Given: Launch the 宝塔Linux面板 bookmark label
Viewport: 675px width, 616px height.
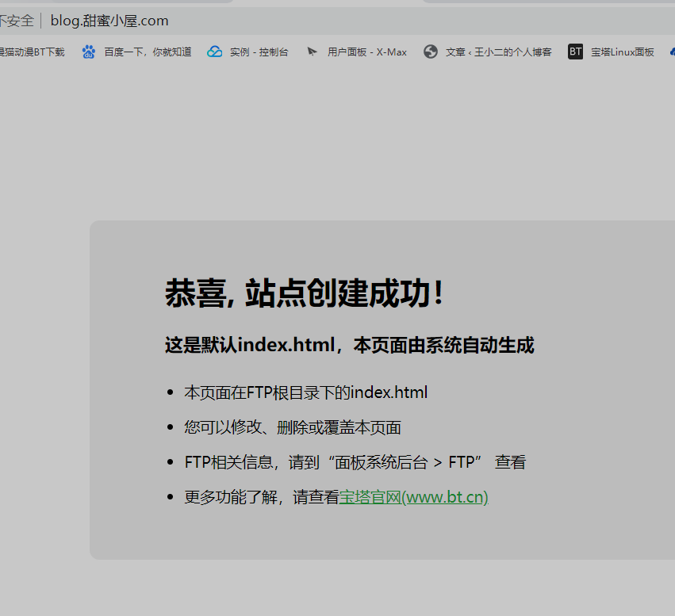Looking at the screenshot, I should (x=622, y=52).
